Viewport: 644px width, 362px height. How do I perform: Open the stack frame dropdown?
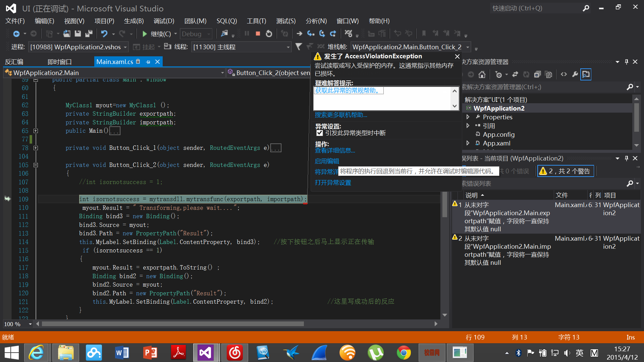(x=468, y=47)
